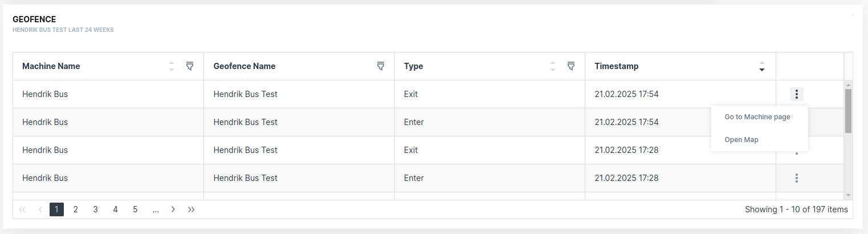
Task: Click the Timestamp column header
Action: (616, 66)
